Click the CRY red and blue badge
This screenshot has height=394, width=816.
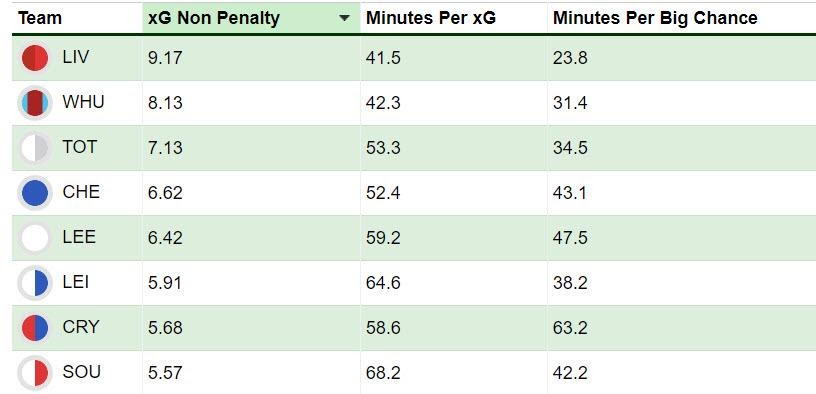click(35, 328)
